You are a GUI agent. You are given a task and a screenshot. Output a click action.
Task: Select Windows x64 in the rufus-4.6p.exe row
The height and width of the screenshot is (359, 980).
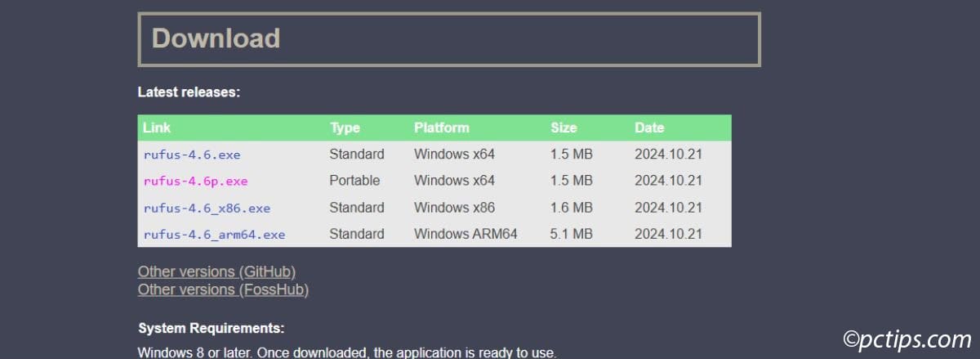[x=454, y=181]
